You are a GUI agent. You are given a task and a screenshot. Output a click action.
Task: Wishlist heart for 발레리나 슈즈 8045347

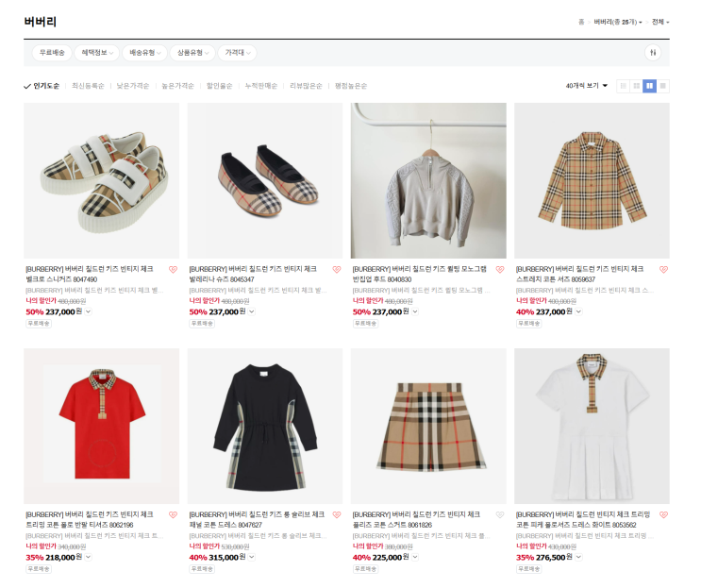[x=337, y=270]
